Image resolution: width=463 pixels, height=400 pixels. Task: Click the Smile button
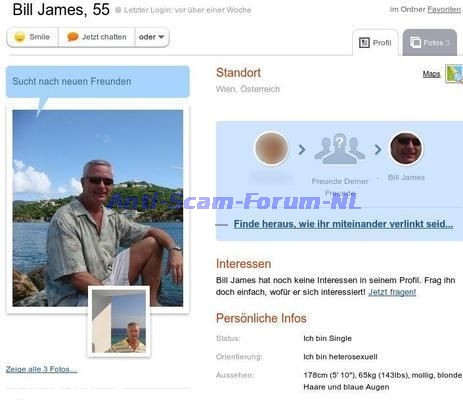32,37
